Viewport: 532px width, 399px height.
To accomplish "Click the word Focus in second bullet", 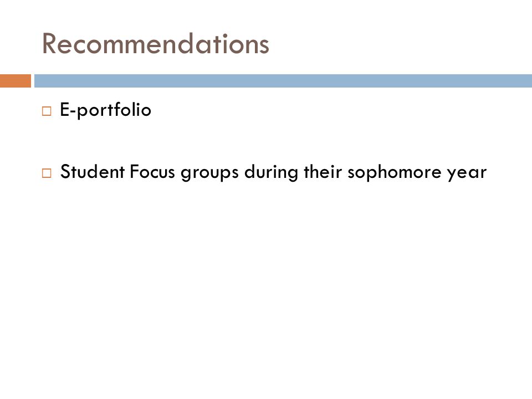I will 152,172.
